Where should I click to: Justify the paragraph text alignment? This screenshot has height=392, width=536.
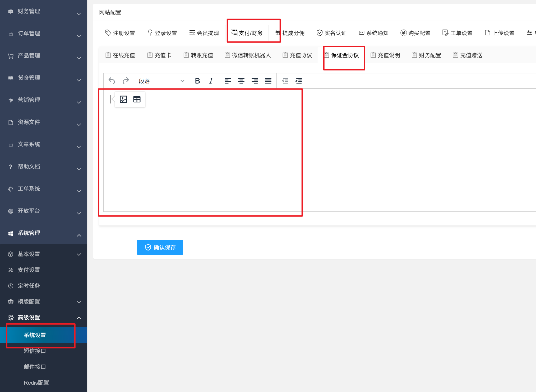[x=268, y=81]
